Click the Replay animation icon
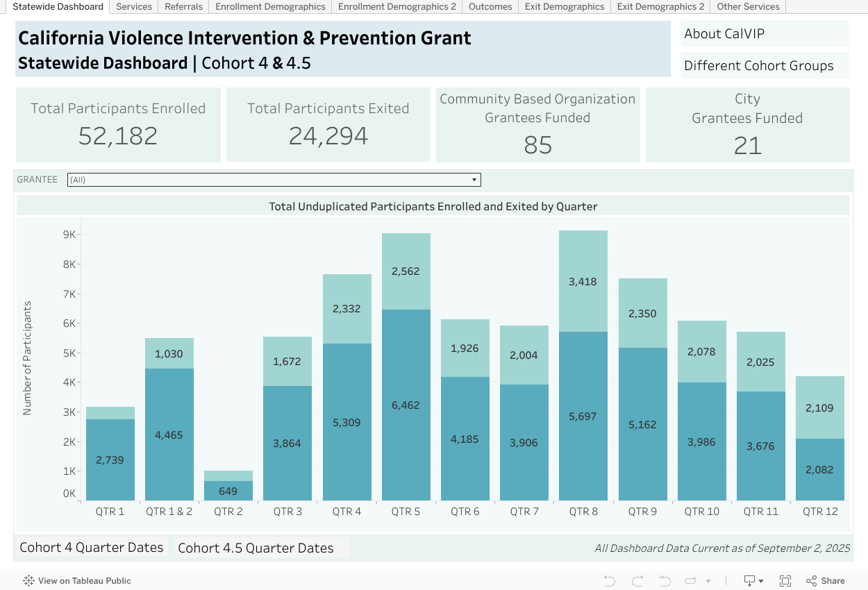The width and height of the screenshot is (868, 590). click(691, 581)
